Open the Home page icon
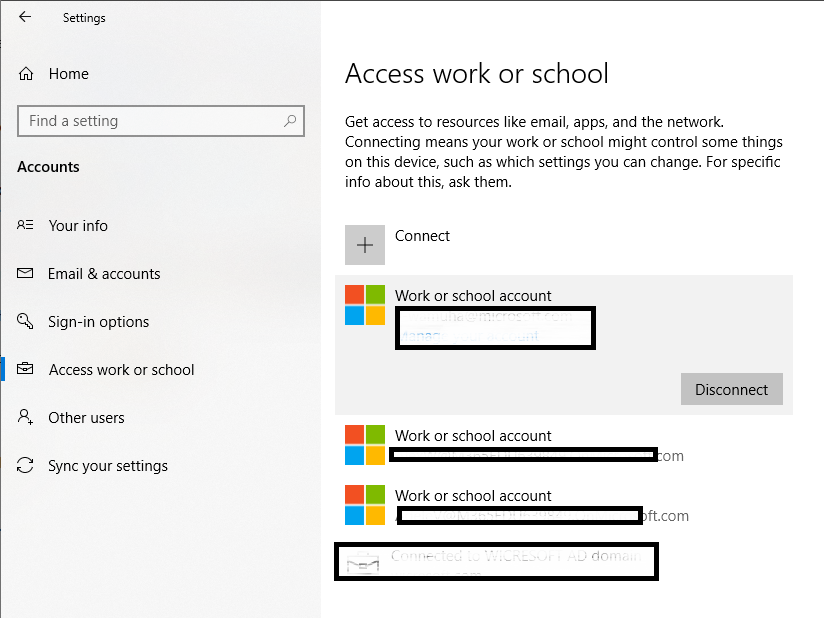The height and width of the screenshot is (618, 824). click(x=26, y=74)
